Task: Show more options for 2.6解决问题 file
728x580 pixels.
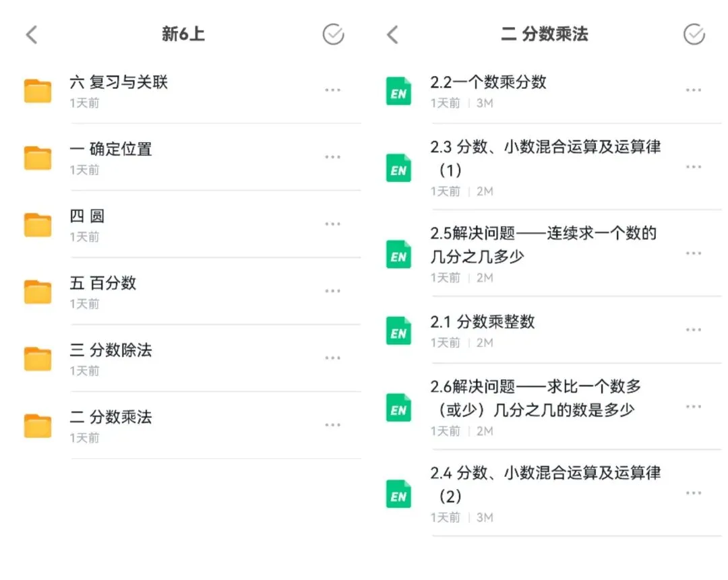Action: pyautogui.click(x=694, y=406)
